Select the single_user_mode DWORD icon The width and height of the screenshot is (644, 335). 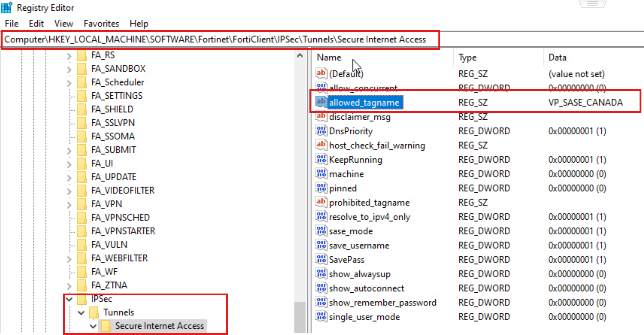pyautogui.click(x=321, y=316)
